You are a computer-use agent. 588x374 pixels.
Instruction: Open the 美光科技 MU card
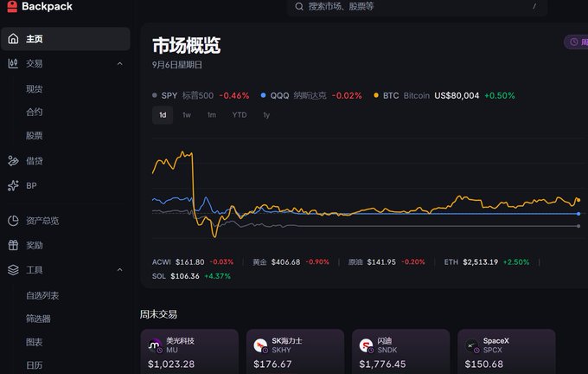[x=189, y=351]
